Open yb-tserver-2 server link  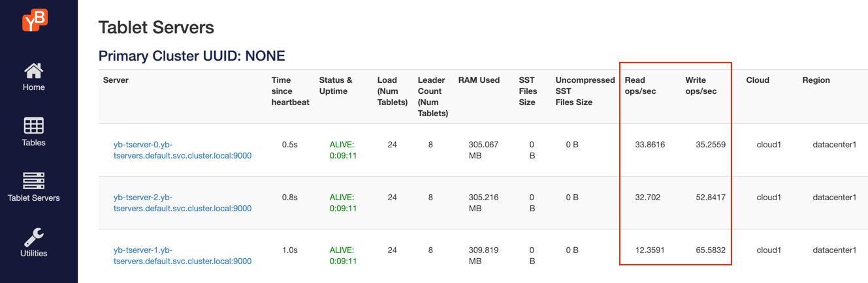pyautogui.click(x=182, y=203)
